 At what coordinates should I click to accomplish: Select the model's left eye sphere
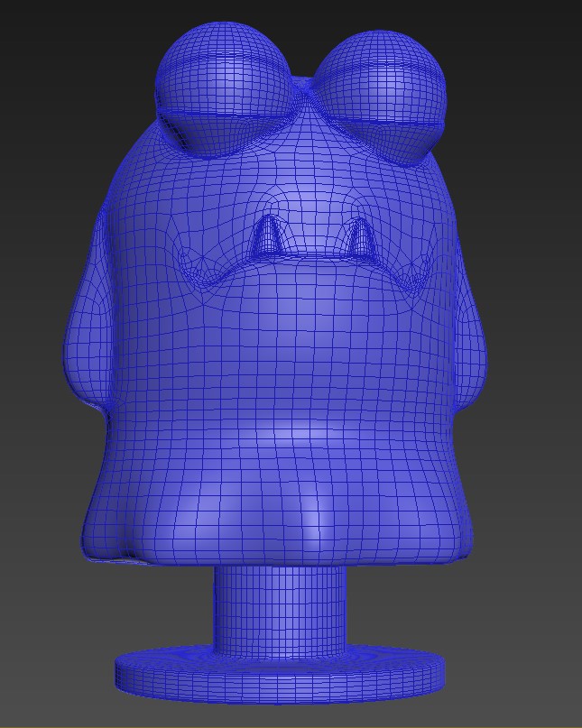point(225,90)
